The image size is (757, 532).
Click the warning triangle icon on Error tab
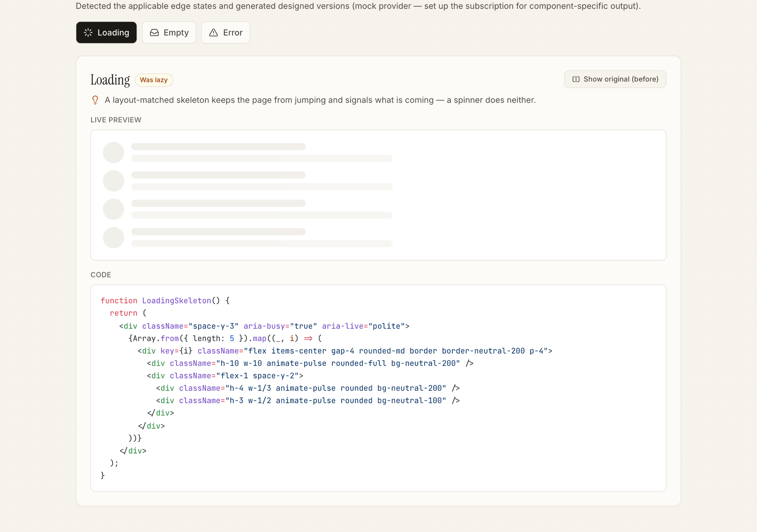[x=214, y=32]
